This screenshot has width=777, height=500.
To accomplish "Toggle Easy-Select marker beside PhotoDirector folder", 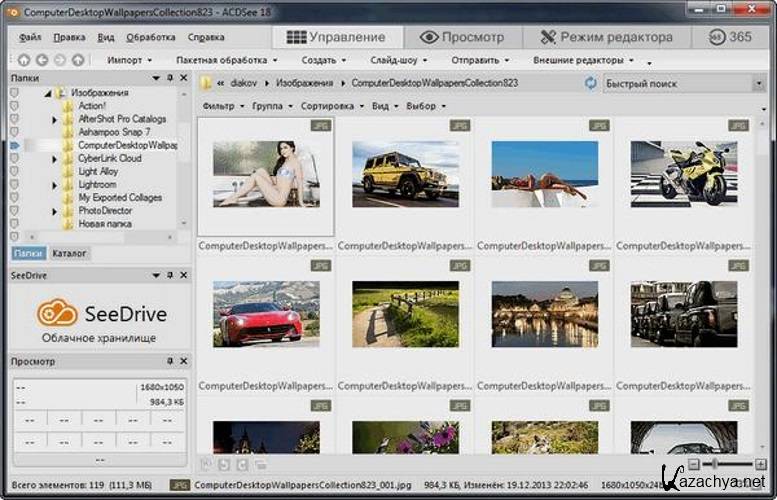I will pyautogui.click(x=15, y=211).
